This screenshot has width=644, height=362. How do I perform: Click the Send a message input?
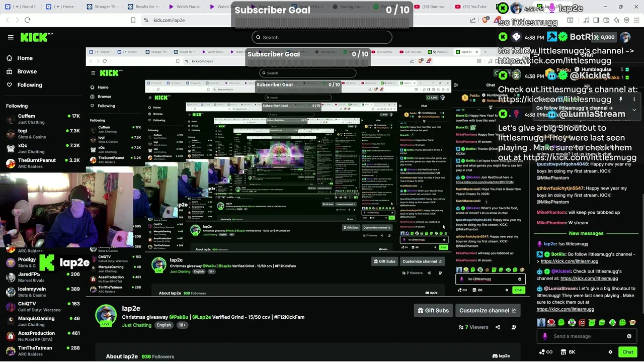586,336
